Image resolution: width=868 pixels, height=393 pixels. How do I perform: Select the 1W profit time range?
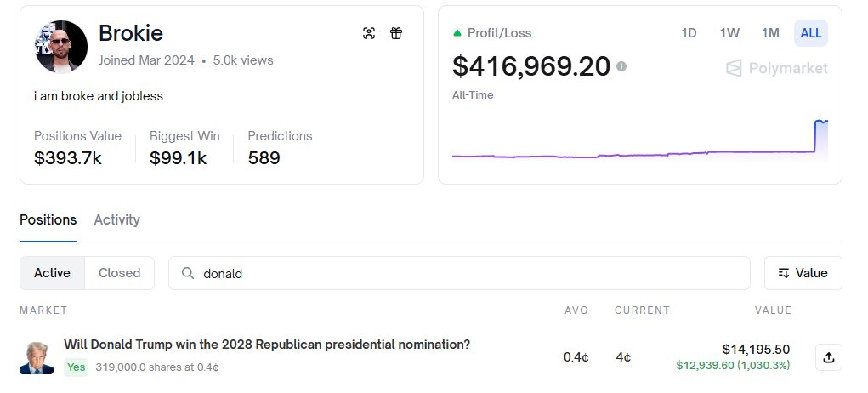[x=729, y=33]
